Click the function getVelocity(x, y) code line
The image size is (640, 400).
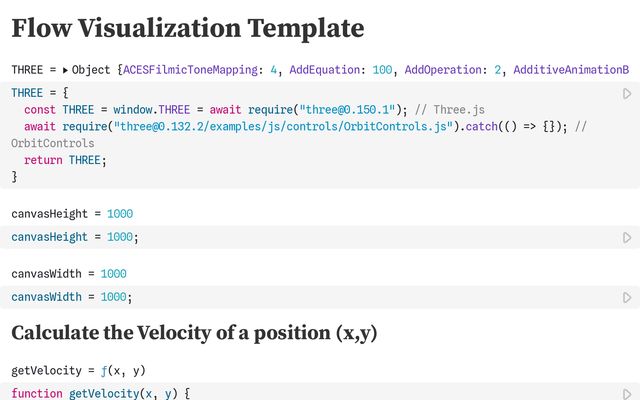100,394
